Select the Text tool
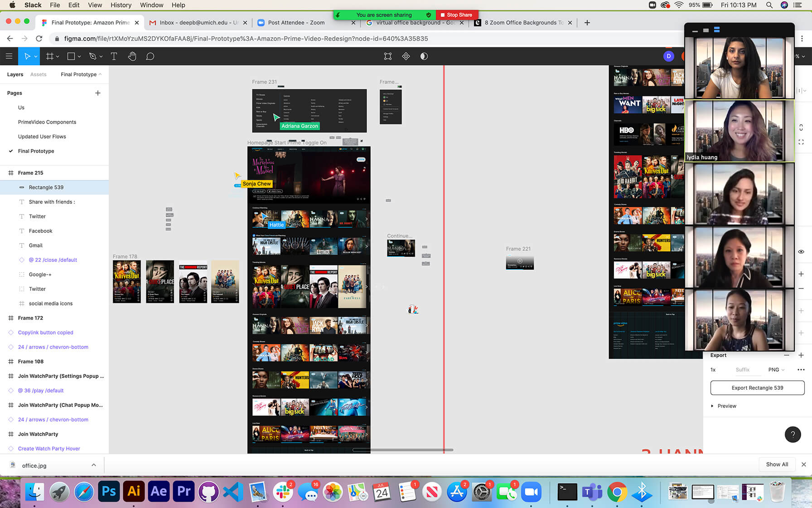Image resolution: width=812 pixels, height=508 pixels. 114,56
